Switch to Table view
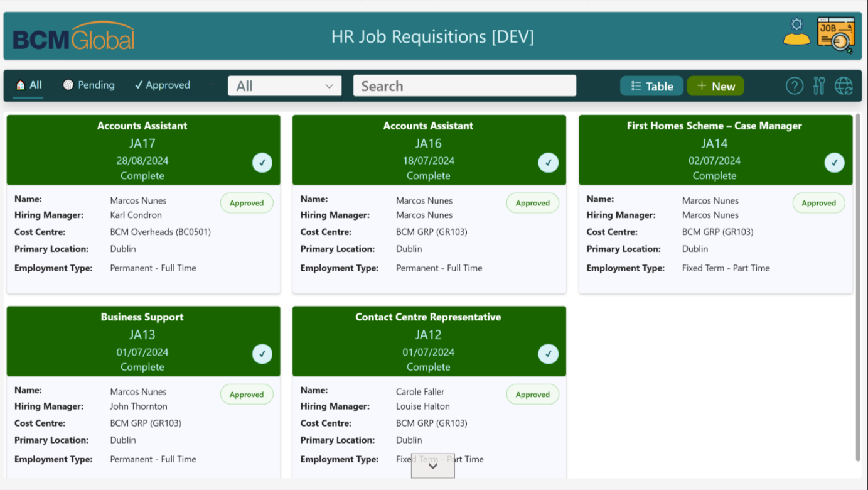Screen dimensions: 868x490 (651, 86)
